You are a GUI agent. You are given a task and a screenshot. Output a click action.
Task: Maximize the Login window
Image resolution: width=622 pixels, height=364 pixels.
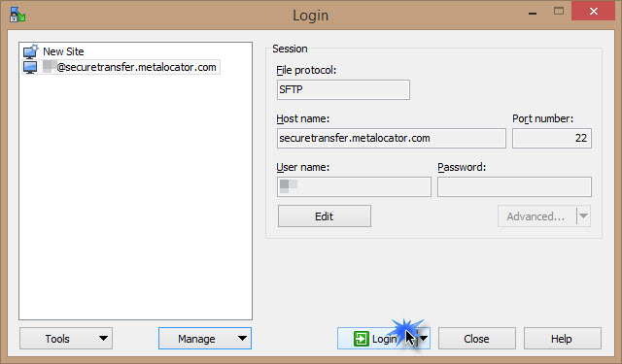(559, 11)
